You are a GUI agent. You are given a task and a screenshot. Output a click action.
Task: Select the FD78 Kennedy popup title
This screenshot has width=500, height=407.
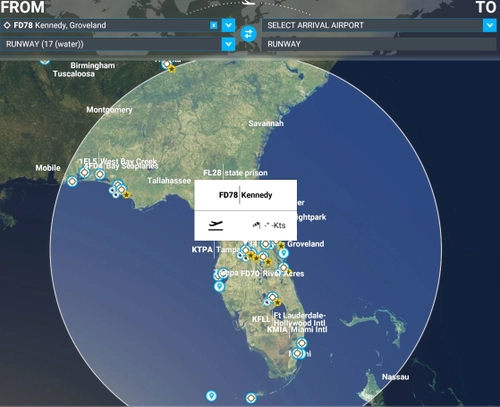click(x=246, y=195)
